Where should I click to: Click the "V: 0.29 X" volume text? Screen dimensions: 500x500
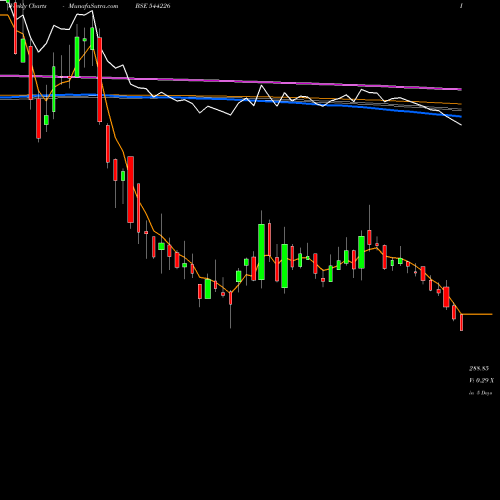coord(481,380)
